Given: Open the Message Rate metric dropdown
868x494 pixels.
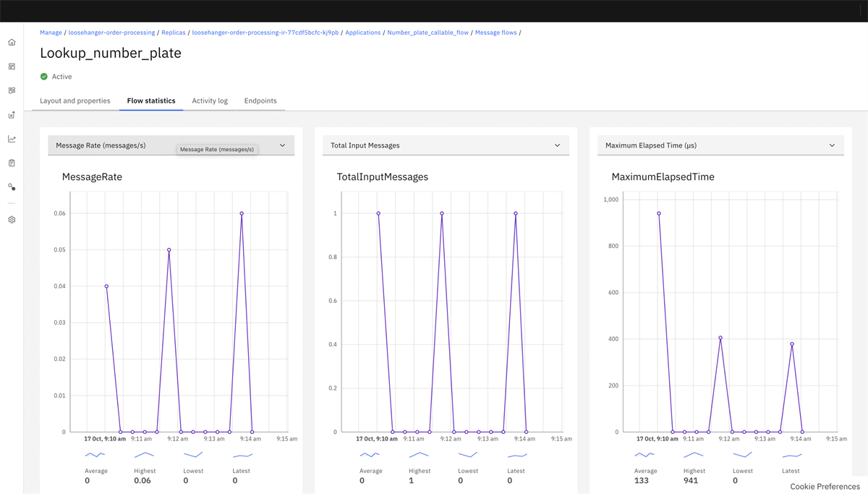Looking at the screenshot, I should (x=282, y=145).
